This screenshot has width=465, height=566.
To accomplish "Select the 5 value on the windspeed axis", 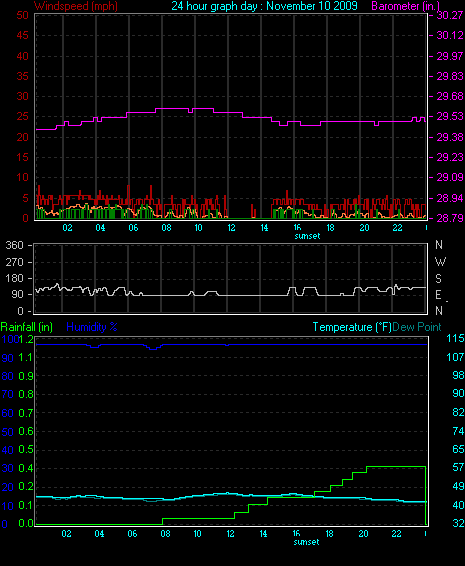I will pyautogui.click(x=25, y=198).
